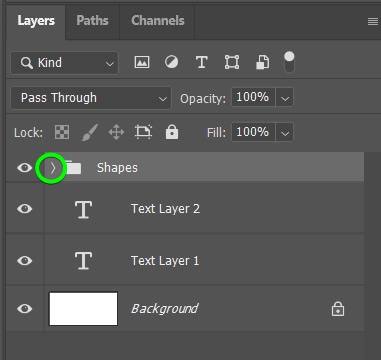Filter for shape layers icon
The width and height of the screenshot is (381, 360).
click(x=232, y=62)
